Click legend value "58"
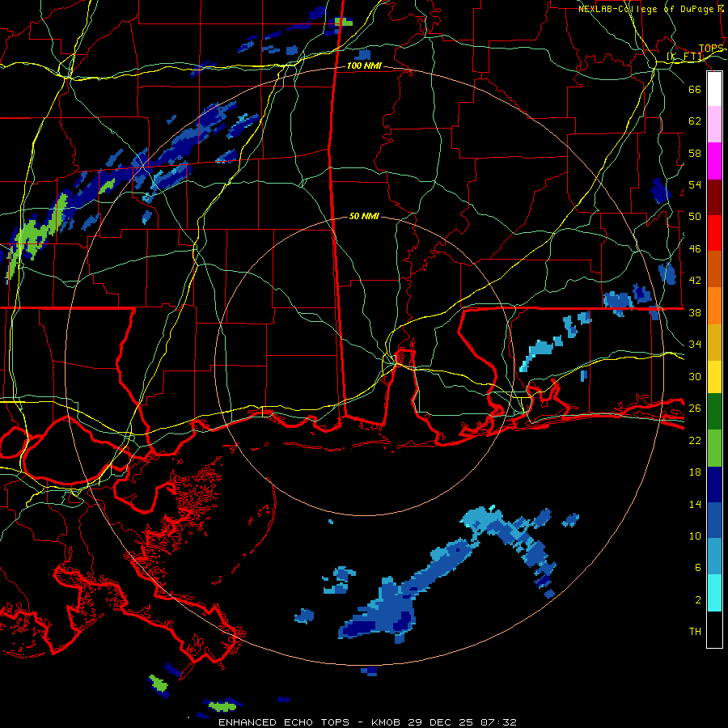The image size is (728, 728). 695,153
